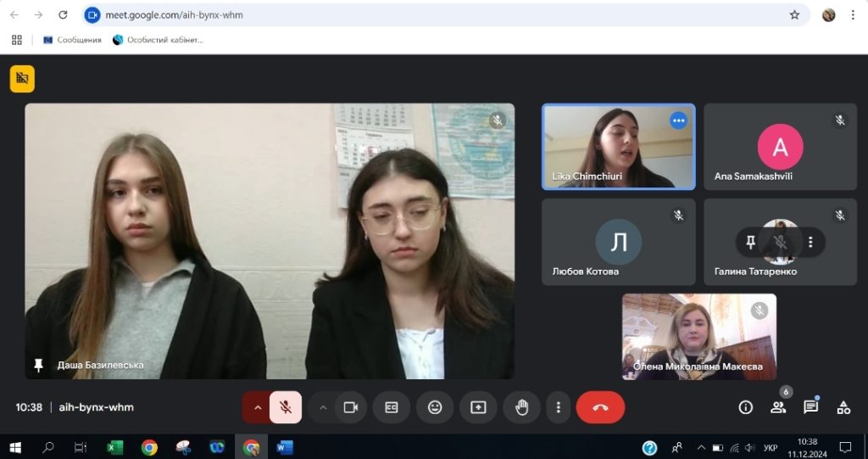Unmute the microphone button
The width and height of the screenshot is (868, 459).
pos(286,407)
